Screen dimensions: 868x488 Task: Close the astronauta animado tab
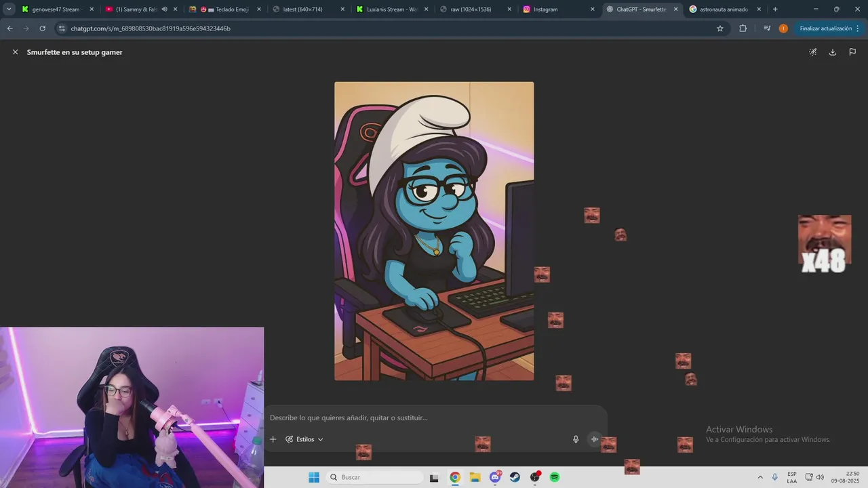click(759, 9)
